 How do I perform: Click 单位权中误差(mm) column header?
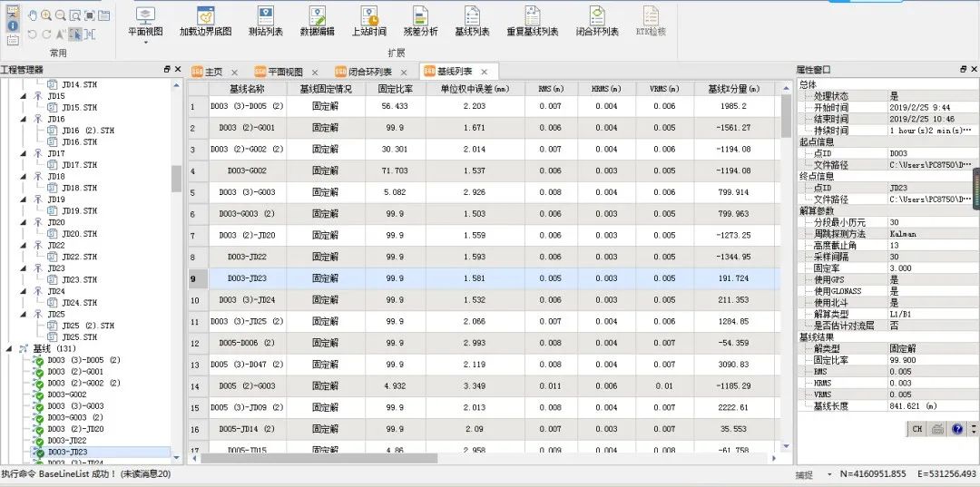coord(475,89)
